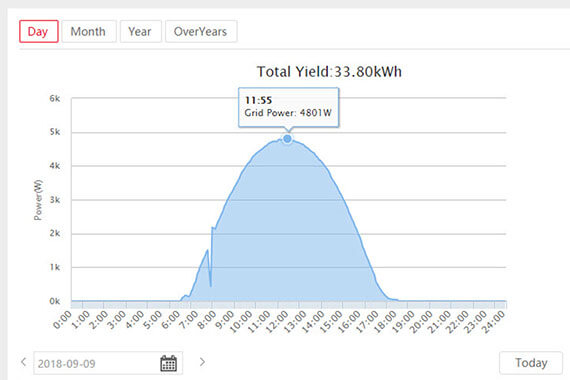Click the 24:00 x-axis label
Screen dimensions: 570x380
coord(494,321)
